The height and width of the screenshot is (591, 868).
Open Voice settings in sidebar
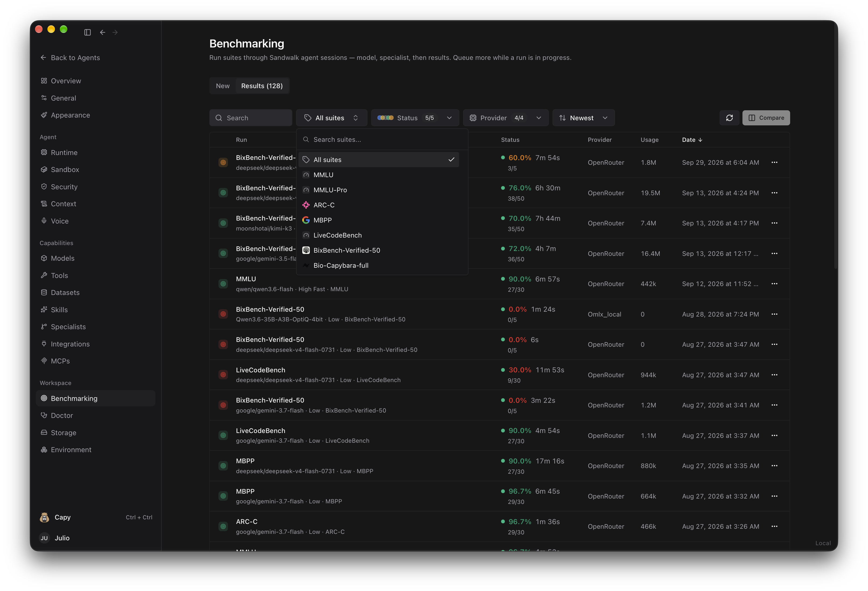click(95, 221)
